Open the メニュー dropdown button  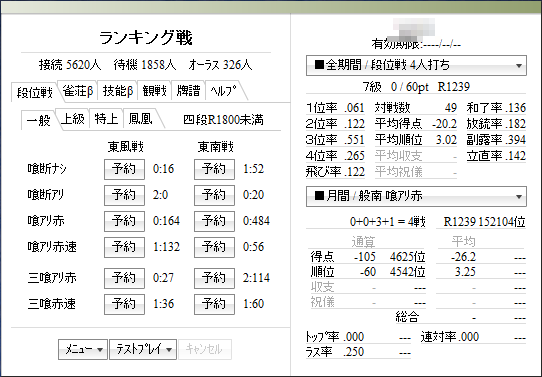[x=83, y=349]
